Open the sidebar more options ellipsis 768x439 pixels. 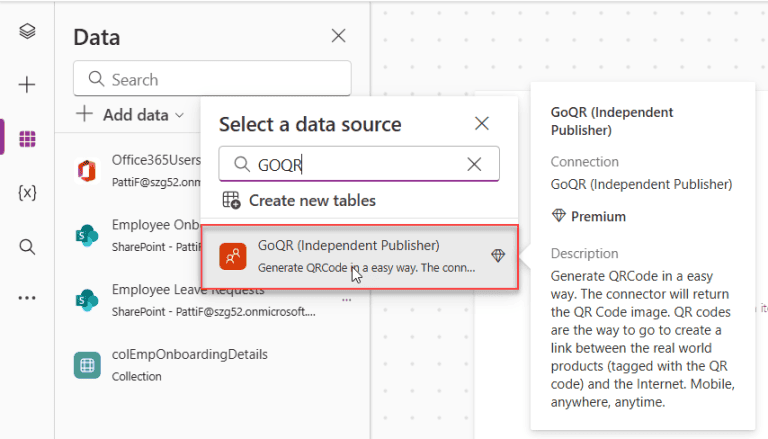coord(27,298)
